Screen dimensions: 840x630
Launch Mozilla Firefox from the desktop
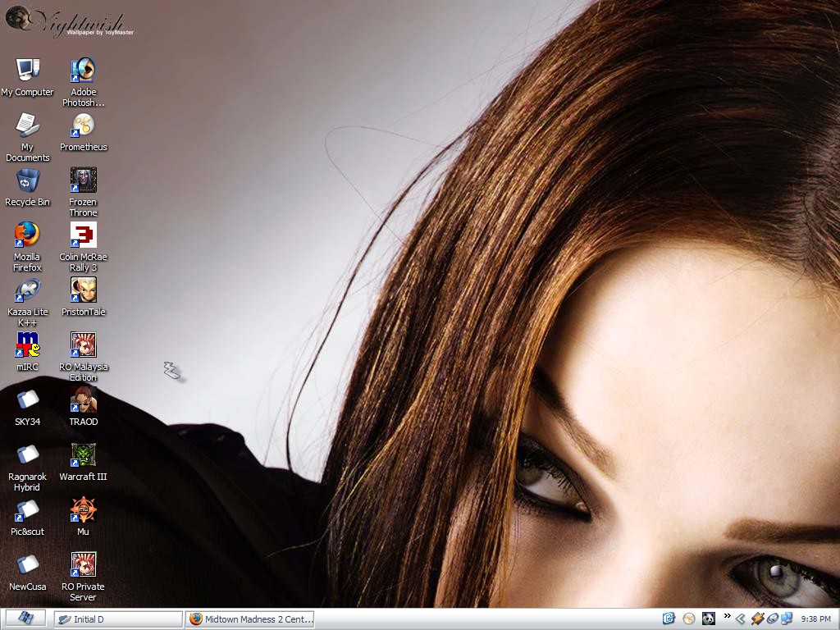click(x=27, y=235)
